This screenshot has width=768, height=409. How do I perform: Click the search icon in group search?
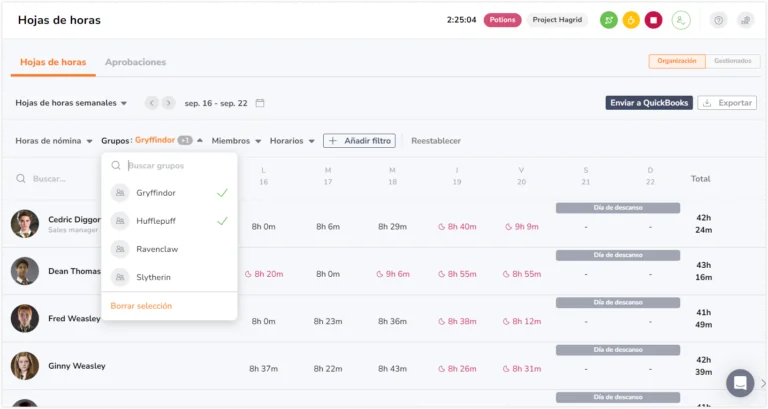[116, 166]
